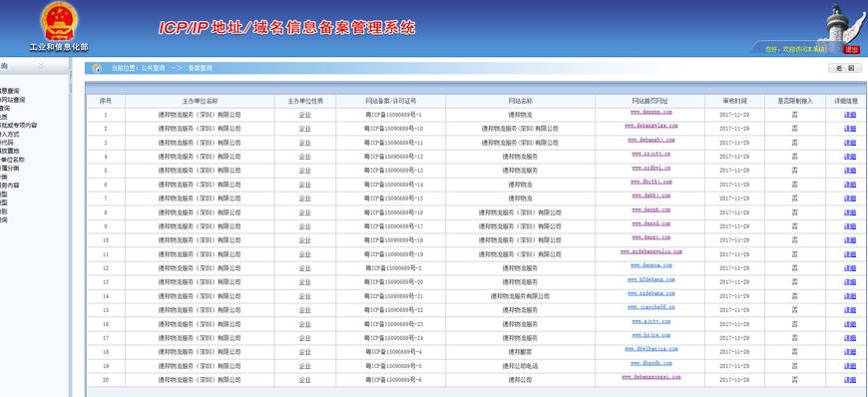
Task: Click the 是否限制接入 column header
Action: click(795, 102)
